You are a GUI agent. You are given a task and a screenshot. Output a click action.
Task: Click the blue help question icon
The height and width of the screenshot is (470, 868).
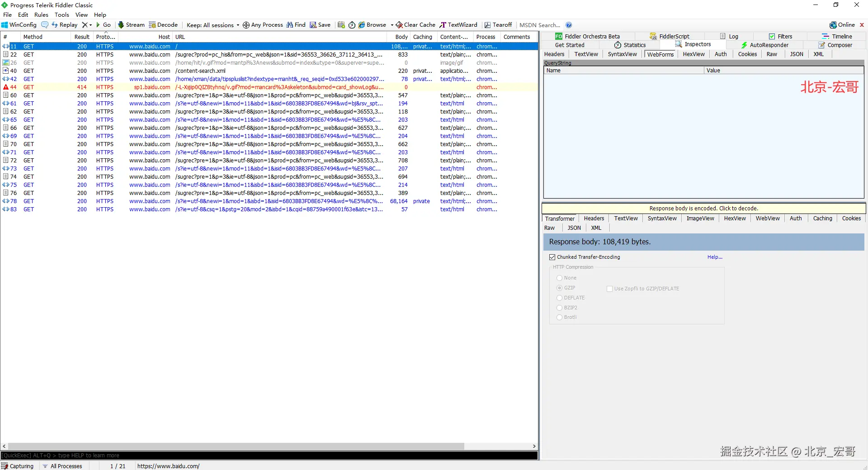(569, 25)
